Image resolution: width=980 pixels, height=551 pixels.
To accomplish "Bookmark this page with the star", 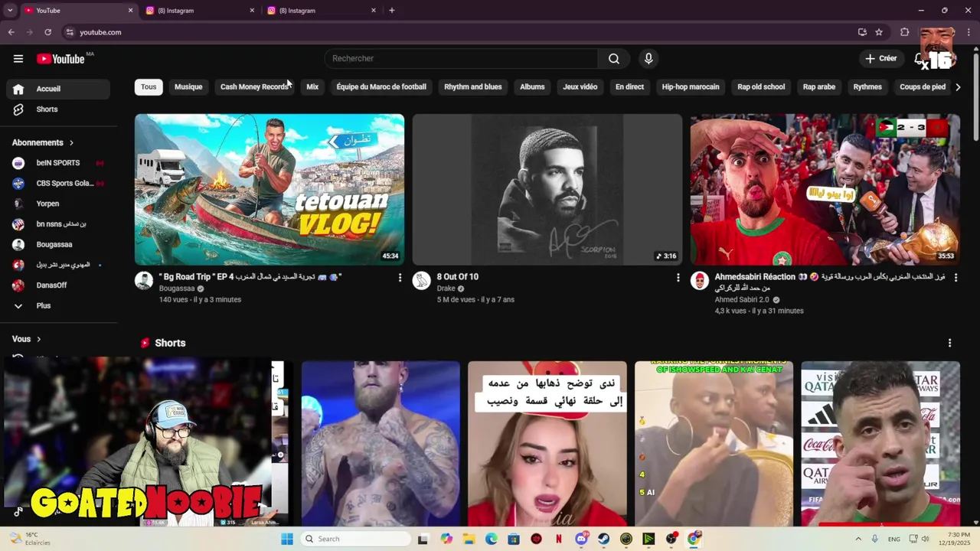I will (x=879, y=32).
